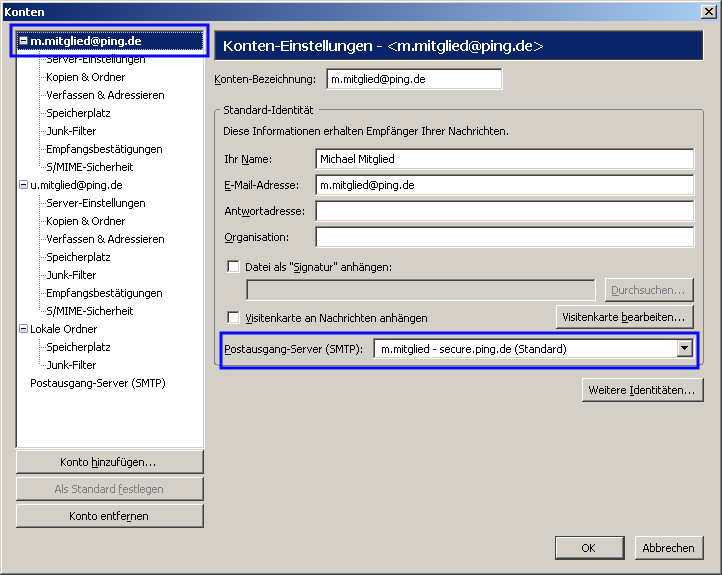Open Kopien & Ordner under u.mitglied@ping.de

pos(85,221)
